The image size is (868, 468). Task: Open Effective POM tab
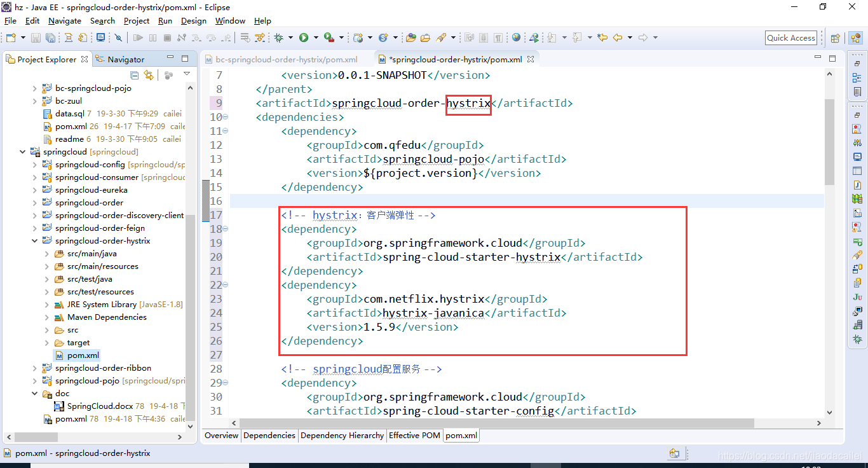click(x=414, y=436)
